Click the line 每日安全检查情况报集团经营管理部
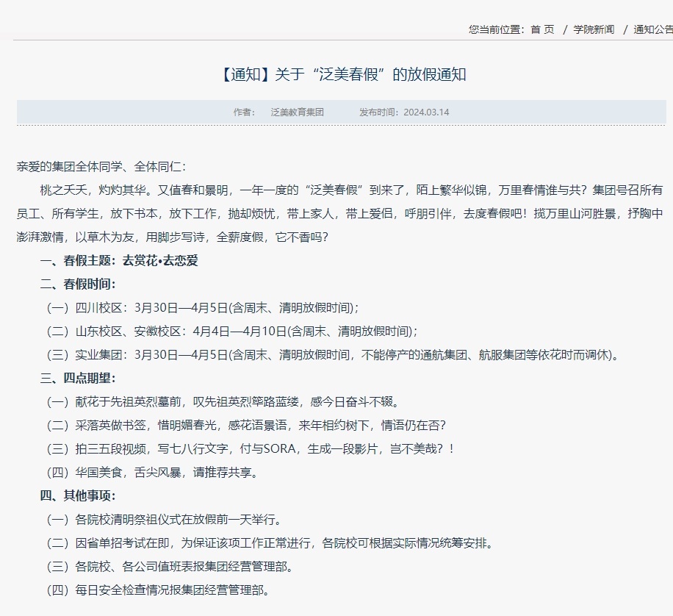 point(159,590)
